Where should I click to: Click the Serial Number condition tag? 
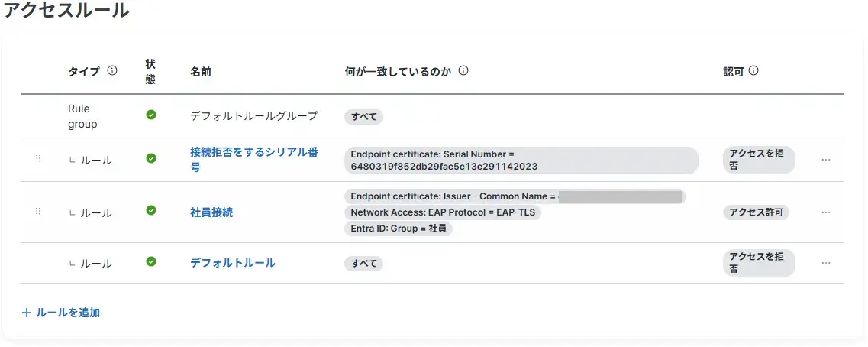[521, 160]
